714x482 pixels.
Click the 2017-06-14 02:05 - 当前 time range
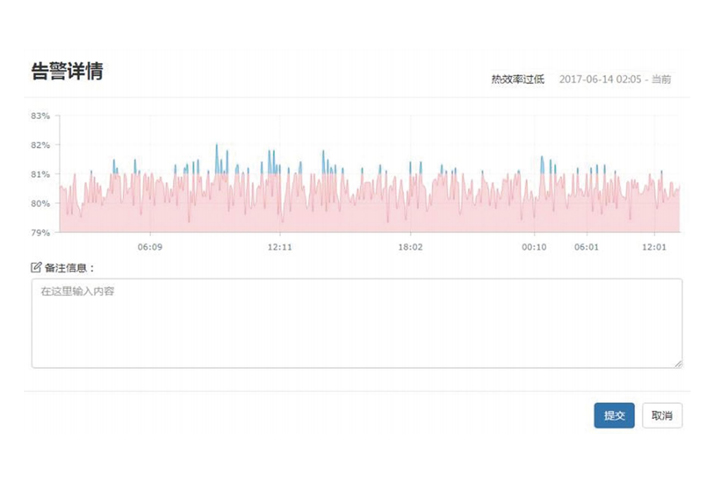[x=615, y=79]
